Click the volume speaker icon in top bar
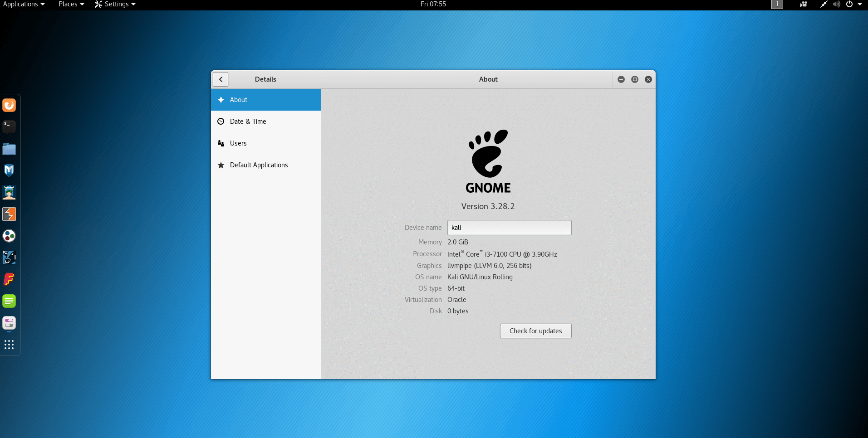The image size is (868, 438). [x=836, y=4]
